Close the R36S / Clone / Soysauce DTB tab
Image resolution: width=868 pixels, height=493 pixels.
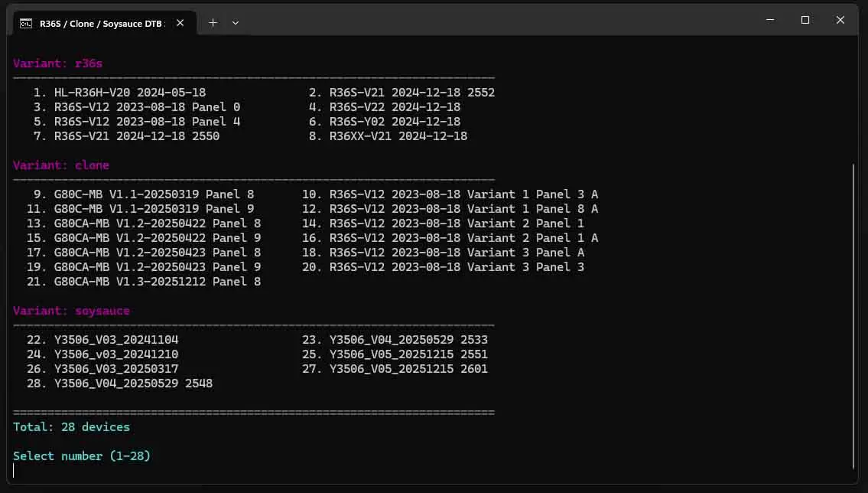tap(180, 22)
